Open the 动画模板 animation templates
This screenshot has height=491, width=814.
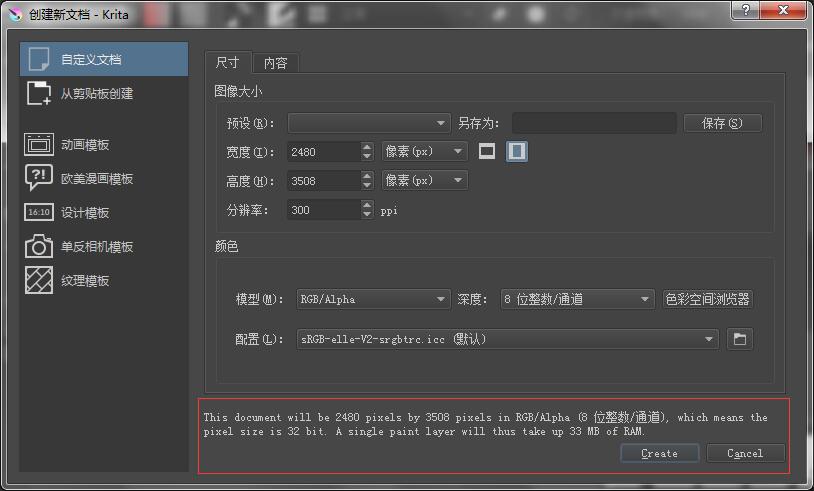[x=104, y=144]
